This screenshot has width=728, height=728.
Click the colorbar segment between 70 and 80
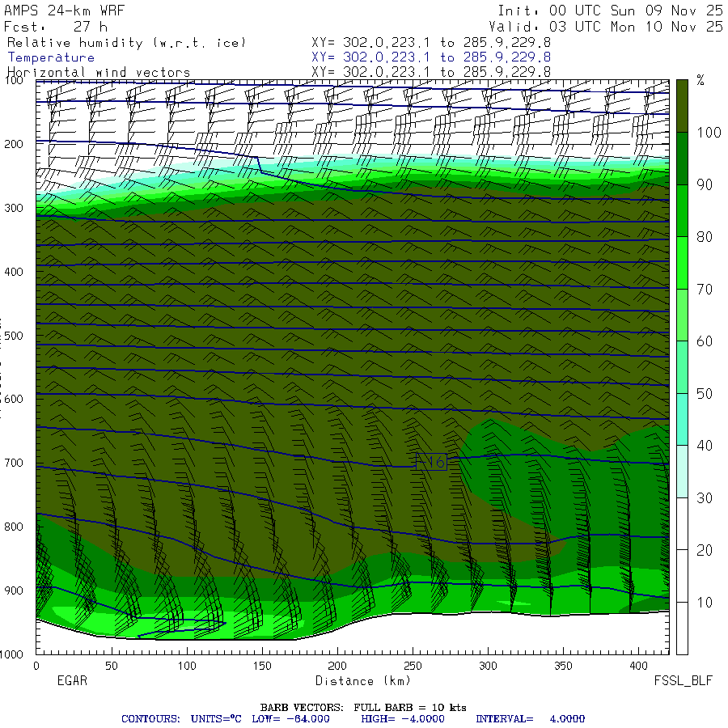(682, 263)
